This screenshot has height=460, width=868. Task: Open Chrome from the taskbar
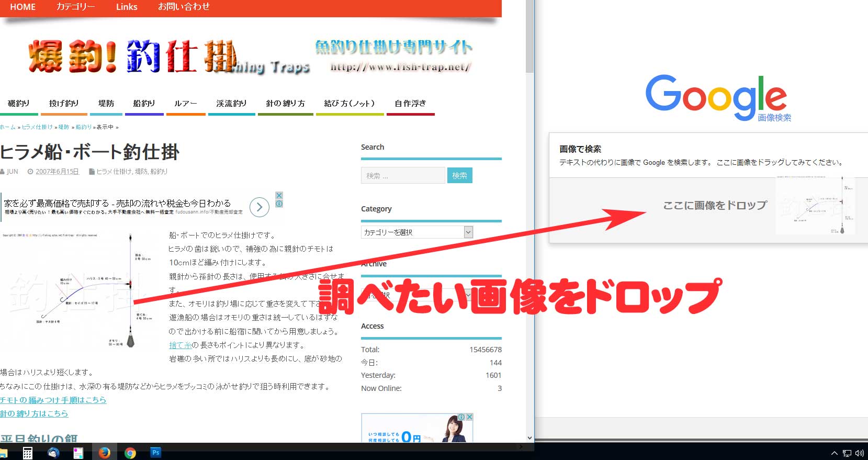pos(130,453)
